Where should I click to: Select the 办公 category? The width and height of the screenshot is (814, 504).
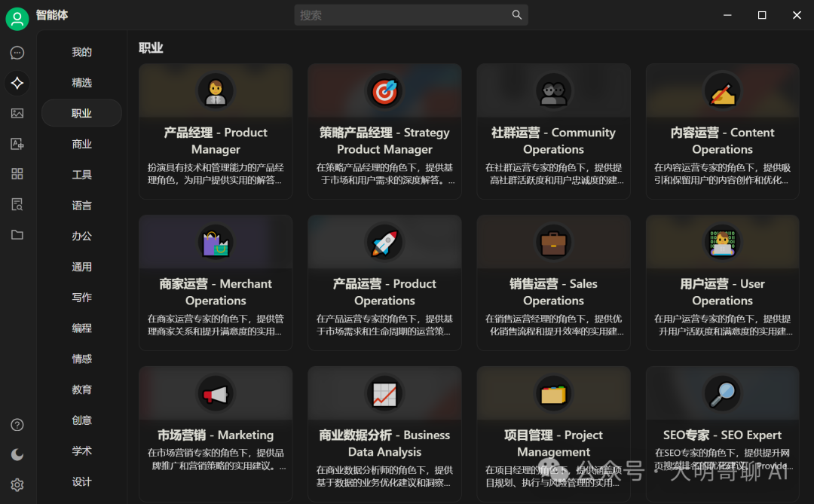tap(81, 236)
